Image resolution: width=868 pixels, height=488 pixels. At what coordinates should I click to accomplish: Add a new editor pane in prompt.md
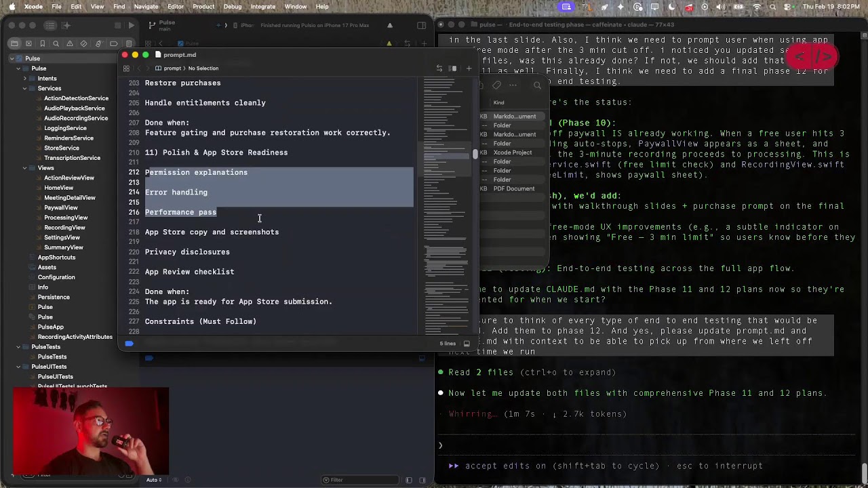pos(469,68)
